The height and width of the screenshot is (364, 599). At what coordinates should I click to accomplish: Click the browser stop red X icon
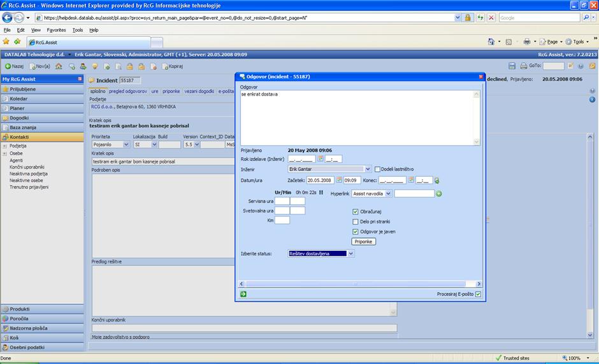(491, 18)
